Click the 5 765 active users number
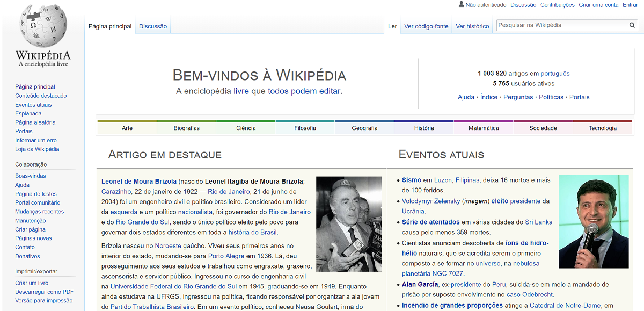Image resolution: width=644 pixels, height=311 pixels. [x=501, y=83]
